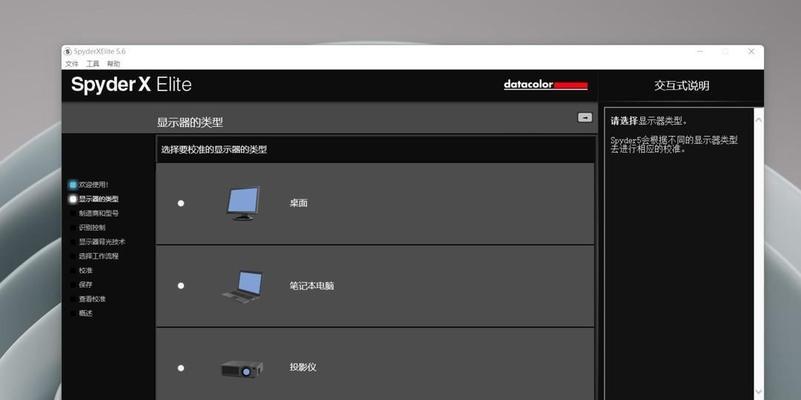Go to the 欢迎使用! step
Image resolution: width=801 pixels, height=400 pixels.
(93, 184)
